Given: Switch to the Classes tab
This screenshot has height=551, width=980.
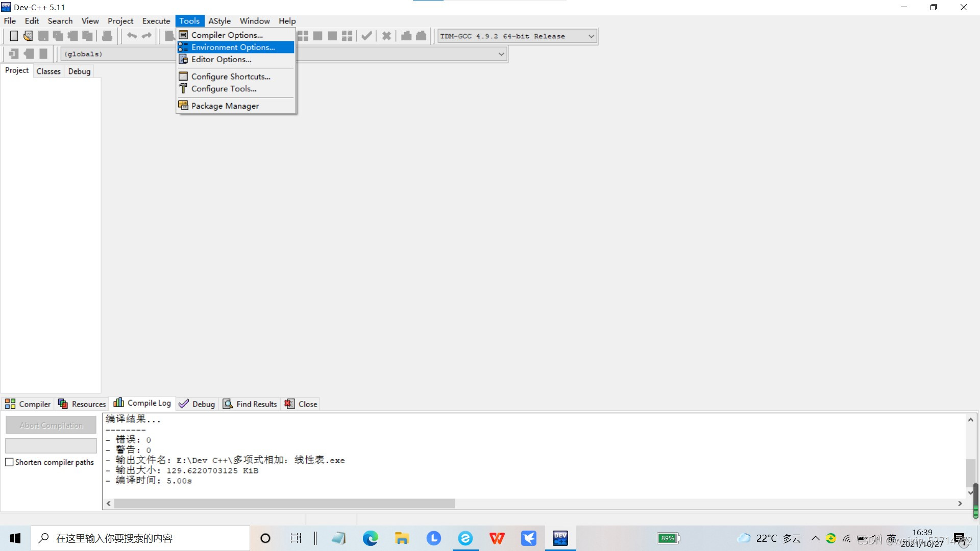Looking at the screenshot, I should tap(48, 71).
